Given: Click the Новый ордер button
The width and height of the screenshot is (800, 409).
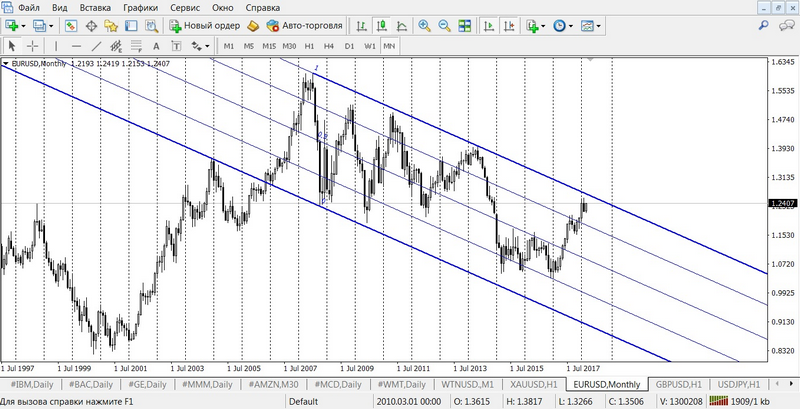Looking at the screenshot, I should click(204, 25).
